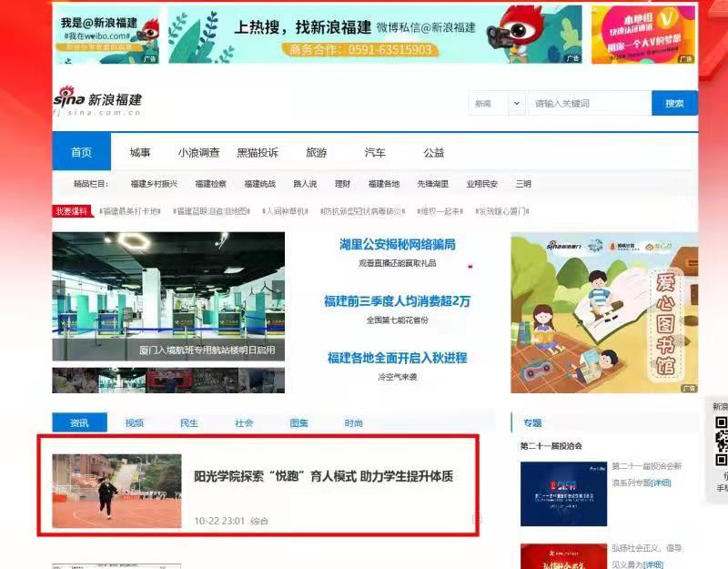Switch to the 社会 tab
Image resolution: width=728 pixels, height=569 pixels.
coord(244,422)
